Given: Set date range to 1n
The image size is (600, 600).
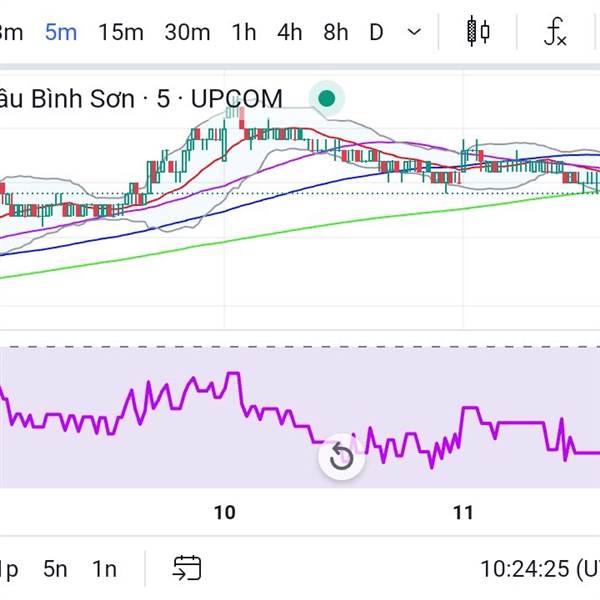Looking at the screenshot, I should [104, 569].
